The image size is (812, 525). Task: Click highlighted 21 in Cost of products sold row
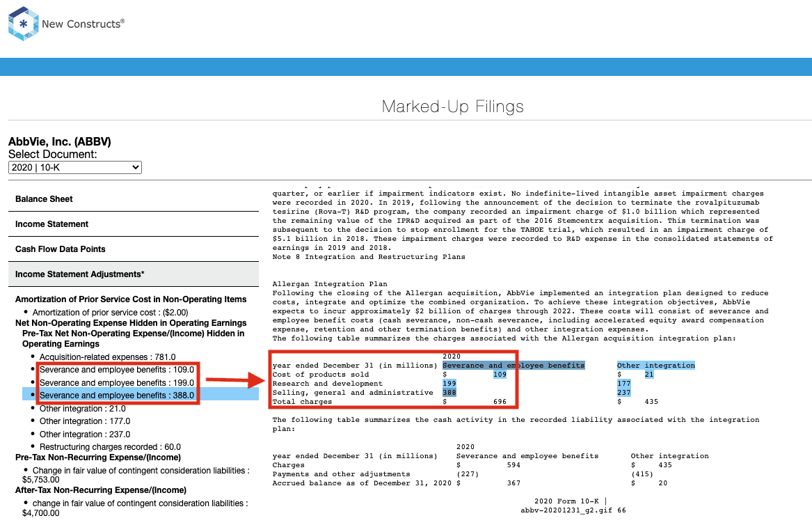point(649,374)
